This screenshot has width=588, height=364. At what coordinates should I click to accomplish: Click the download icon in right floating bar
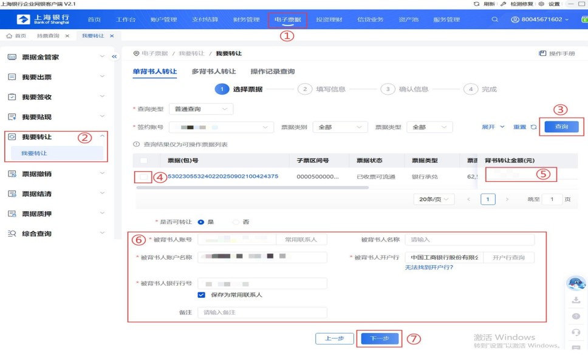tap(576, 300)
